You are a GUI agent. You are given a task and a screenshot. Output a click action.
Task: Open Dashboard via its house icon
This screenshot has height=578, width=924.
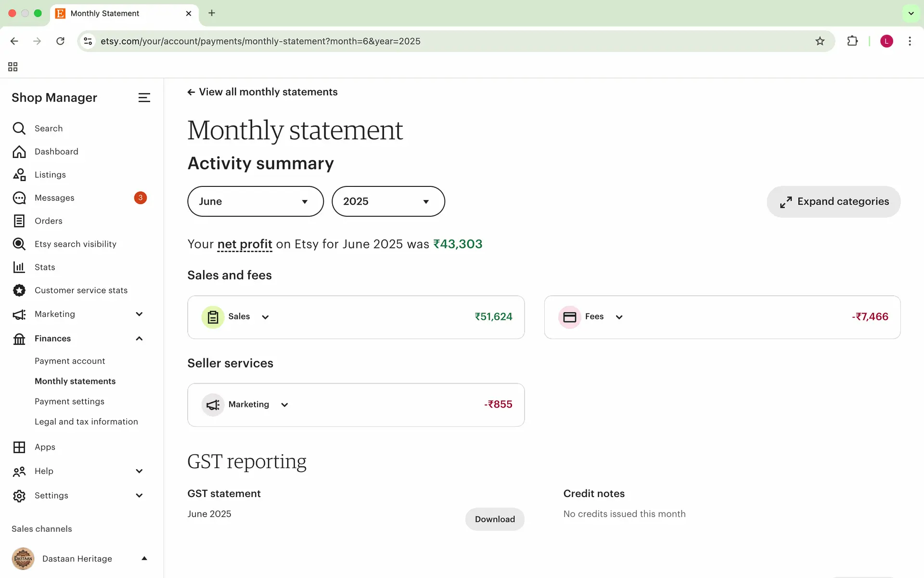(19, 151)
